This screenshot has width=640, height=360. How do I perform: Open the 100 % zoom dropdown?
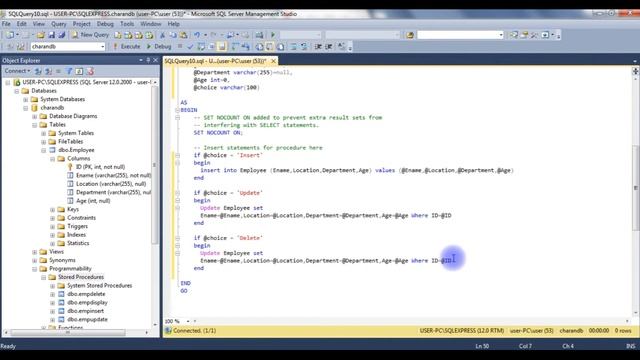[188, 321]
